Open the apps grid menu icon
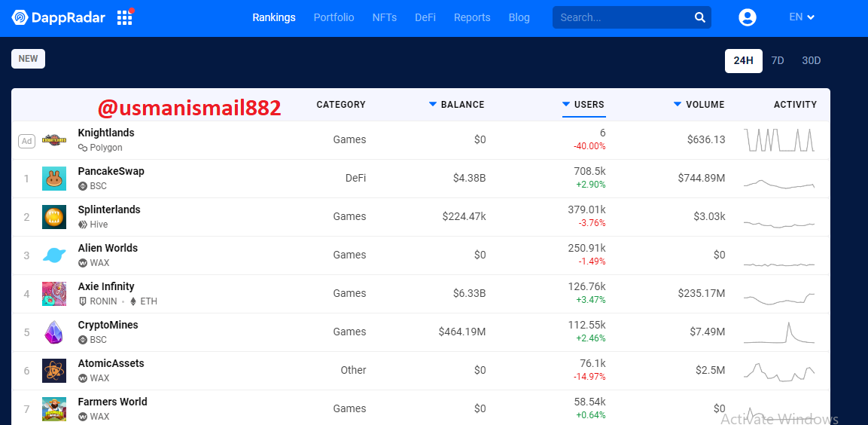Viewport: 868px width, 425px height. 125,18
